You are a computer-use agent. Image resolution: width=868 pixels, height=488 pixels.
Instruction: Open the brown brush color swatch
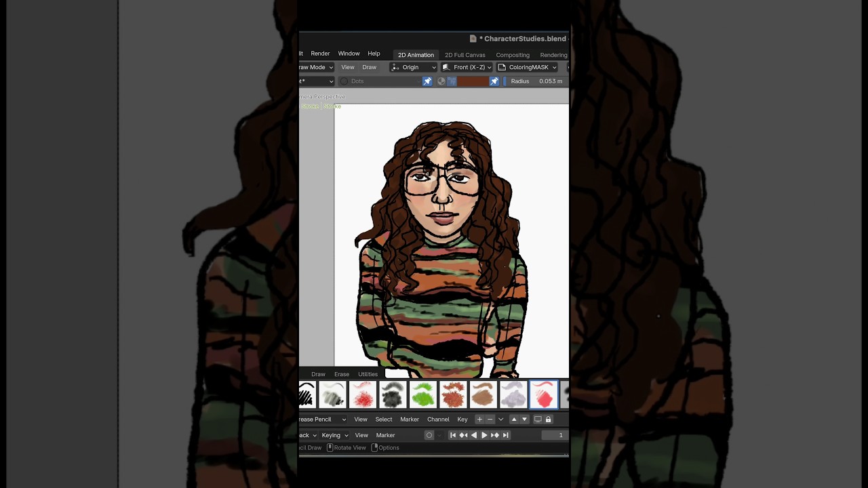click(x=473, y=81)
